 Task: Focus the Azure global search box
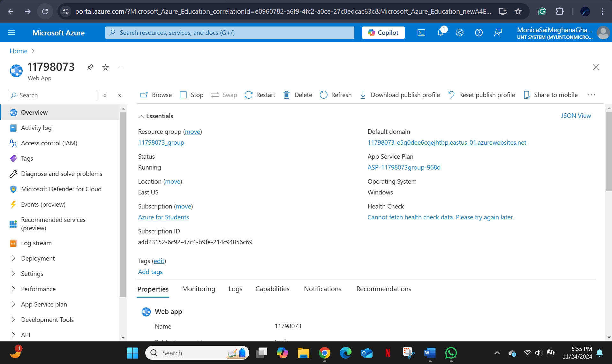(x=230, y=33)
